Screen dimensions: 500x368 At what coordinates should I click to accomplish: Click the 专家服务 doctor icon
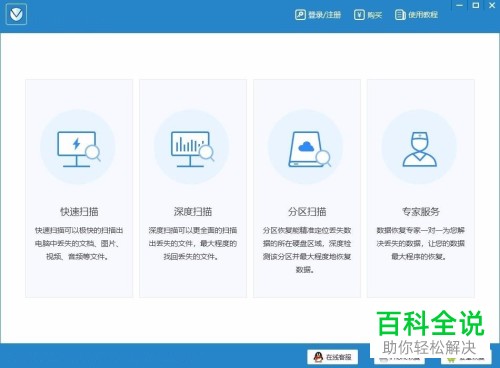[420, 149]
